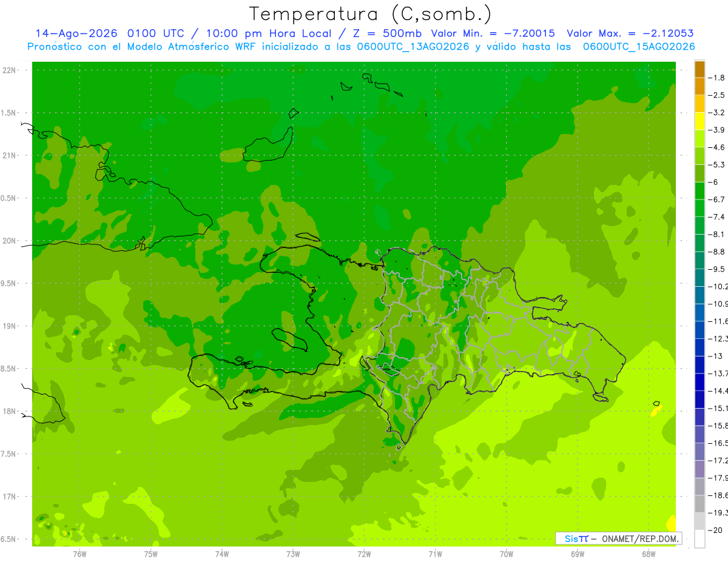Viewport: 728px width, 562px height.
Task: Click "Valor Max. = -2.12053" value
Action: point(630,33)
